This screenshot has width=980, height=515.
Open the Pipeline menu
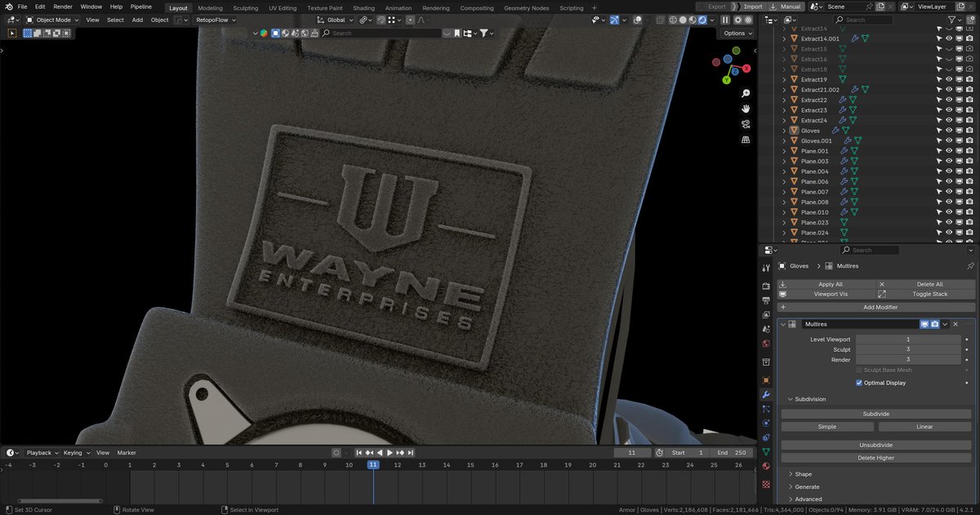coord(141,7)
